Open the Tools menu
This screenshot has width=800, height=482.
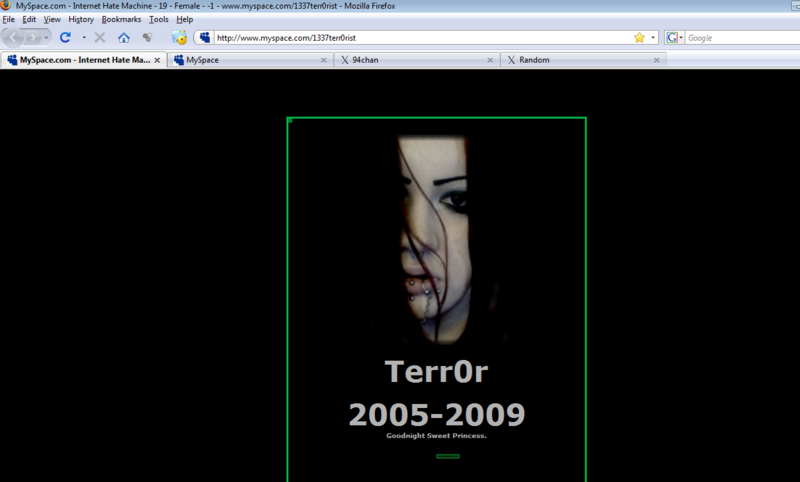(x=159, y=19)
